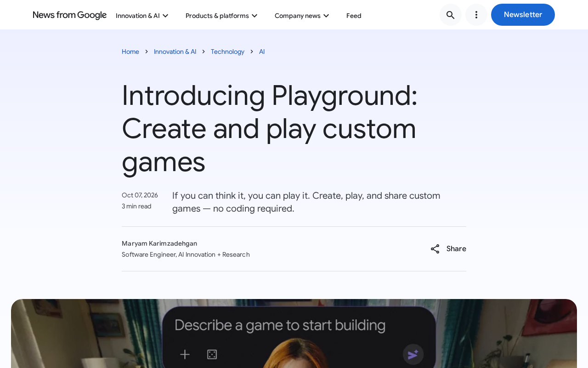Click the Share icon
This screenshot has height=368, width=588.
click(435, 249)
